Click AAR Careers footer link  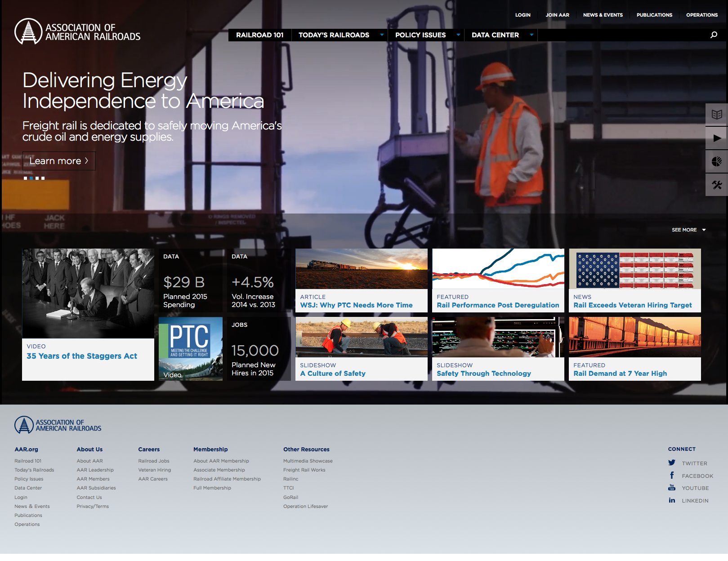[x=153, y=479]
